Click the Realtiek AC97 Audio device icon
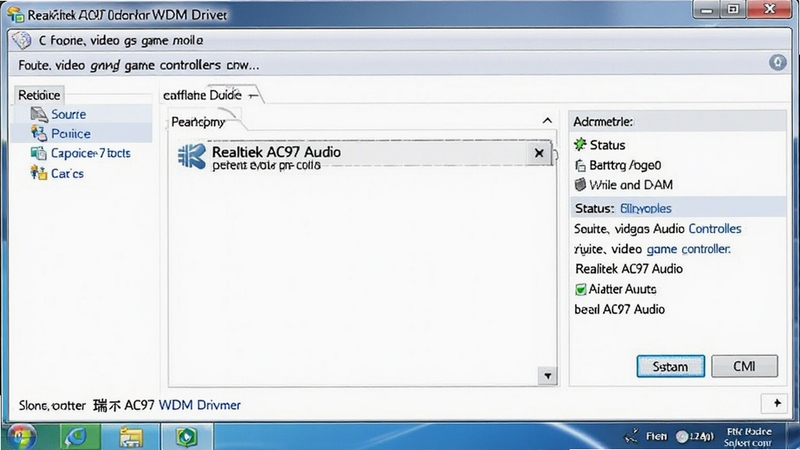This screenshot has height=450, width=800. (x=192, y=156)
